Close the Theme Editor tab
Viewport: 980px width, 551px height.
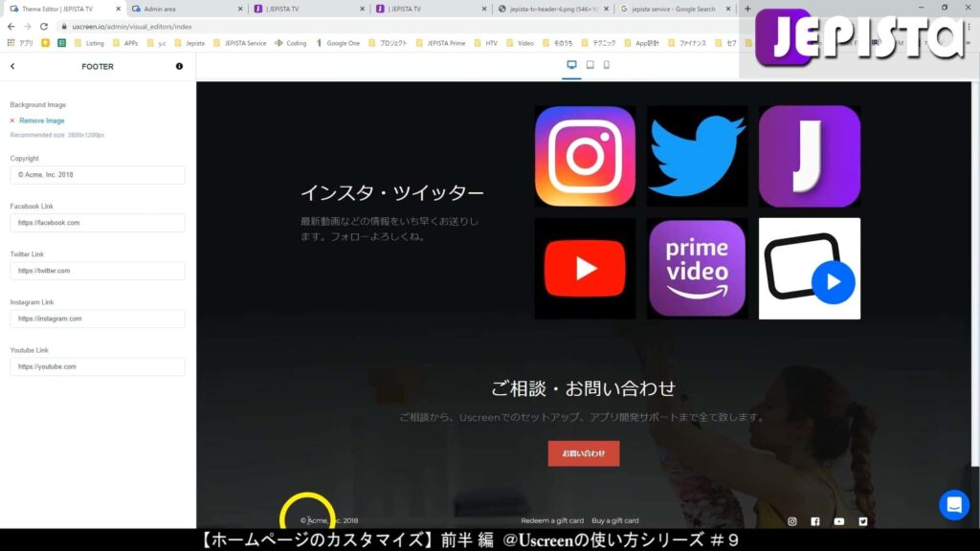coord(118,9)
